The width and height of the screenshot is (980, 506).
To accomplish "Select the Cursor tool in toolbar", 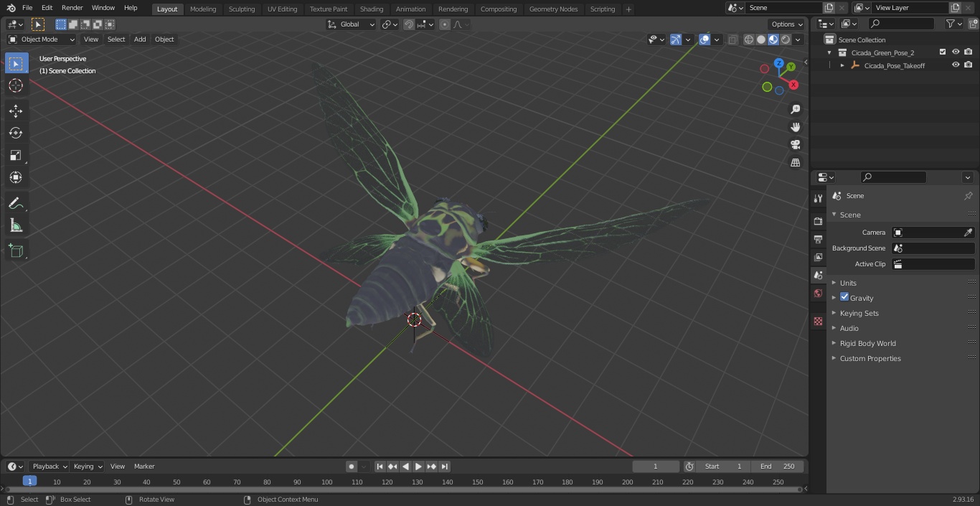I will coord(16,85).
